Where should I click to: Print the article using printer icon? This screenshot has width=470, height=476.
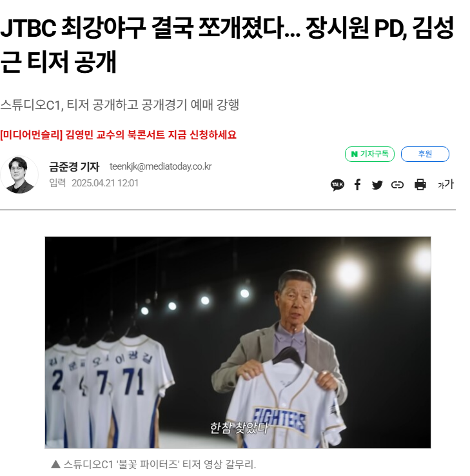point(420,184)
